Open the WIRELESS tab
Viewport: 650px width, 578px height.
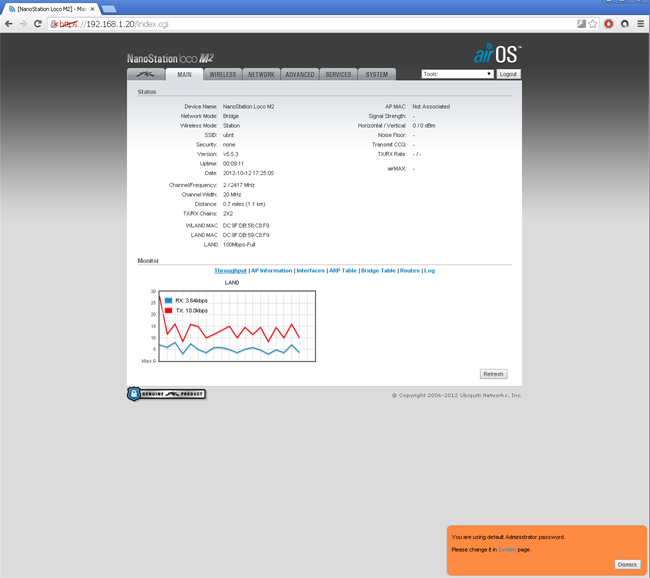coord(223,75)
